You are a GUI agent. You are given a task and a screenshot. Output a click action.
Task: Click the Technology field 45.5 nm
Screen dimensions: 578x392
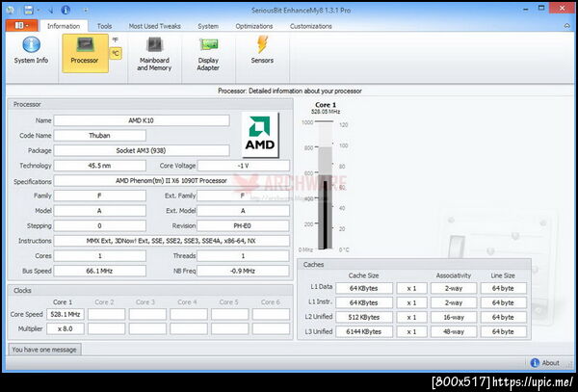[x=99, y=166]
